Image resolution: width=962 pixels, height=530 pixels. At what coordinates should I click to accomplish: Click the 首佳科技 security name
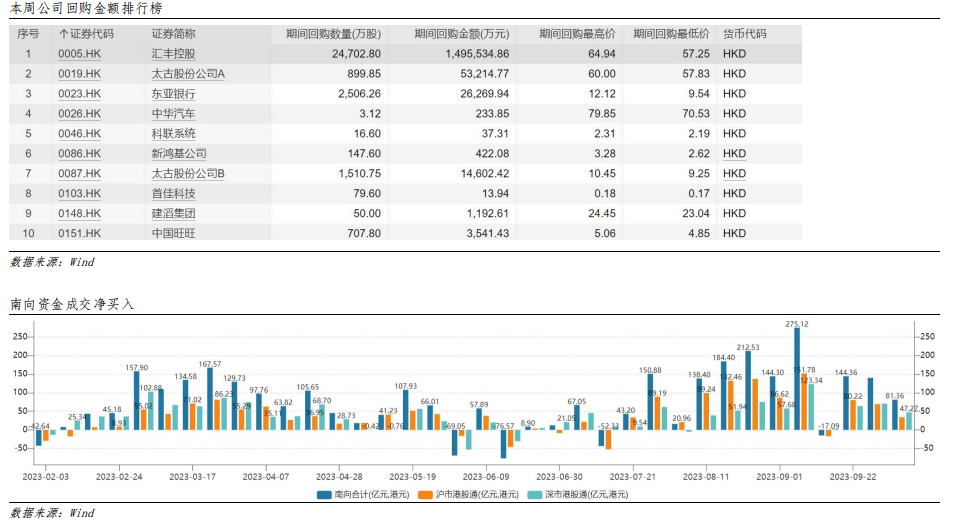tap(174, 193)
